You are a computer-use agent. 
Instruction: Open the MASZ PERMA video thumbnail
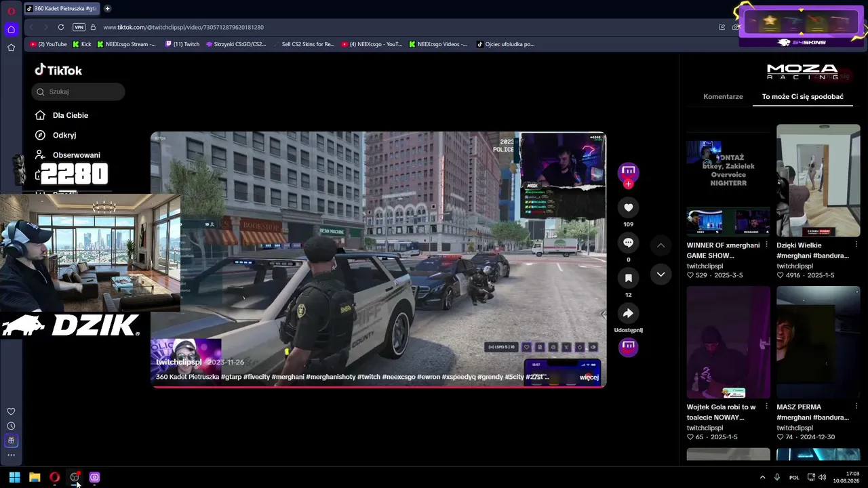pyautogui.click(x=818, y=342)
